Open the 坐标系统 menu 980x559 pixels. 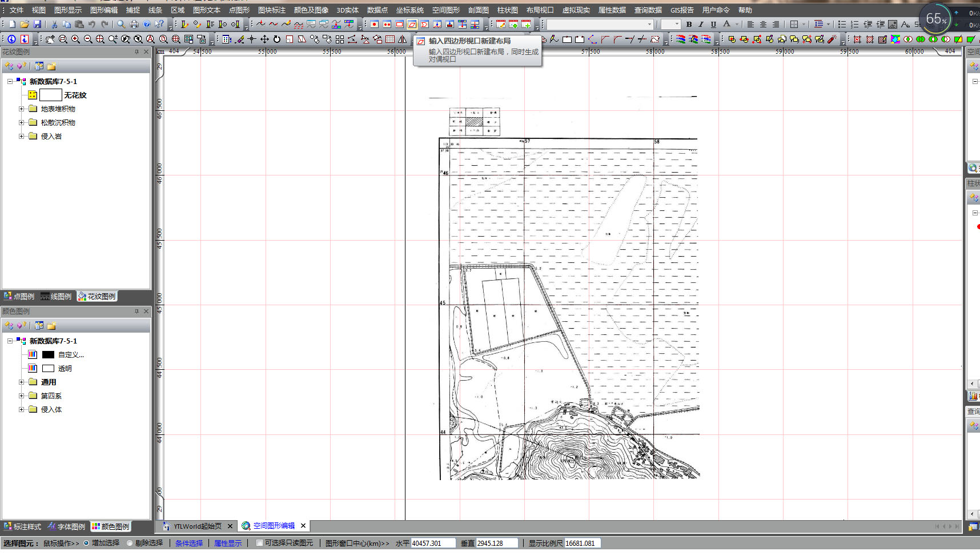pos(410,10)
